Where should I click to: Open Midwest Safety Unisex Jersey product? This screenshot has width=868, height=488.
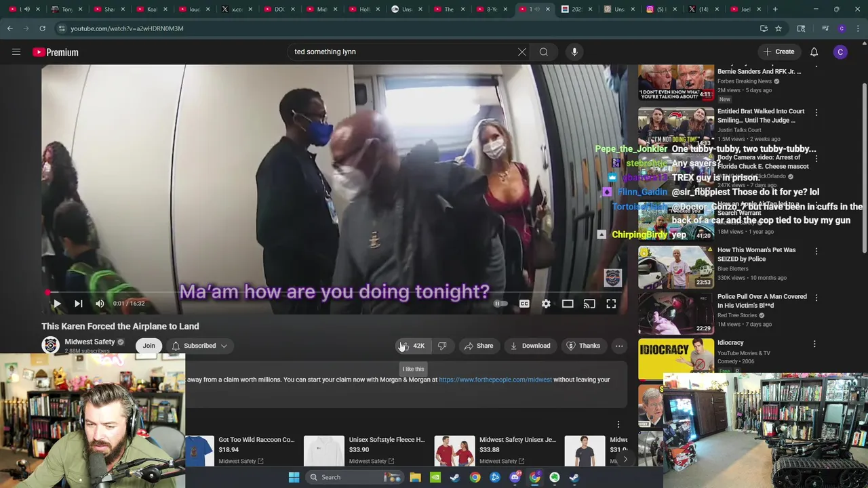click(496, 450)
